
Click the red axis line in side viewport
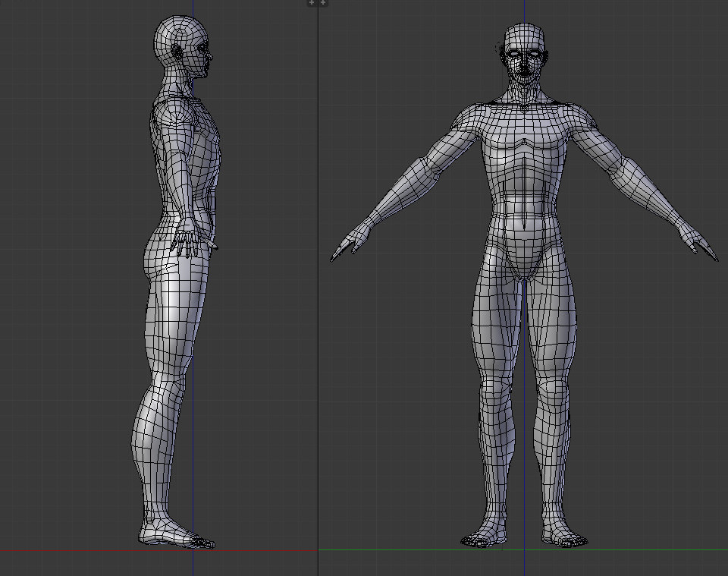[x=76, y=549]
